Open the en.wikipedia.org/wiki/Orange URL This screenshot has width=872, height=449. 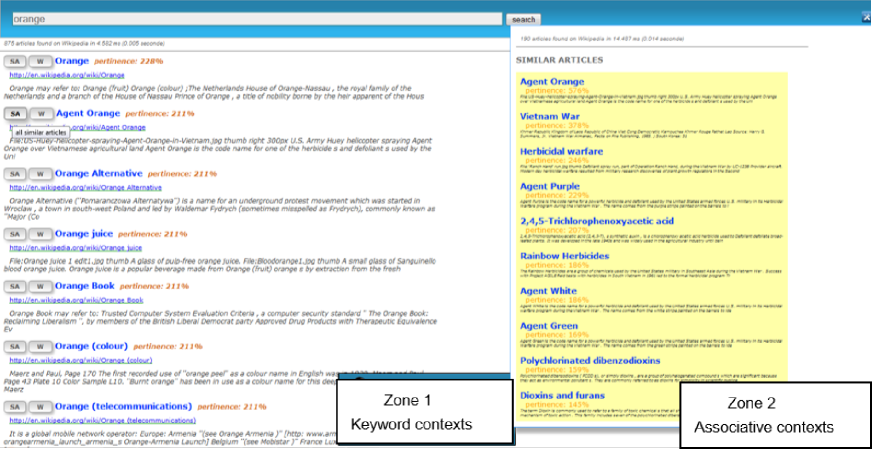click(x=67, y=75)
